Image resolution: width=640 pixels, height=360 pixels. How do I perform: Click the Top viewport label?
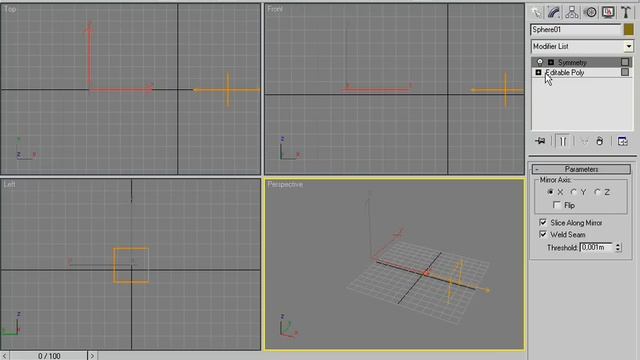coord(10,9)
